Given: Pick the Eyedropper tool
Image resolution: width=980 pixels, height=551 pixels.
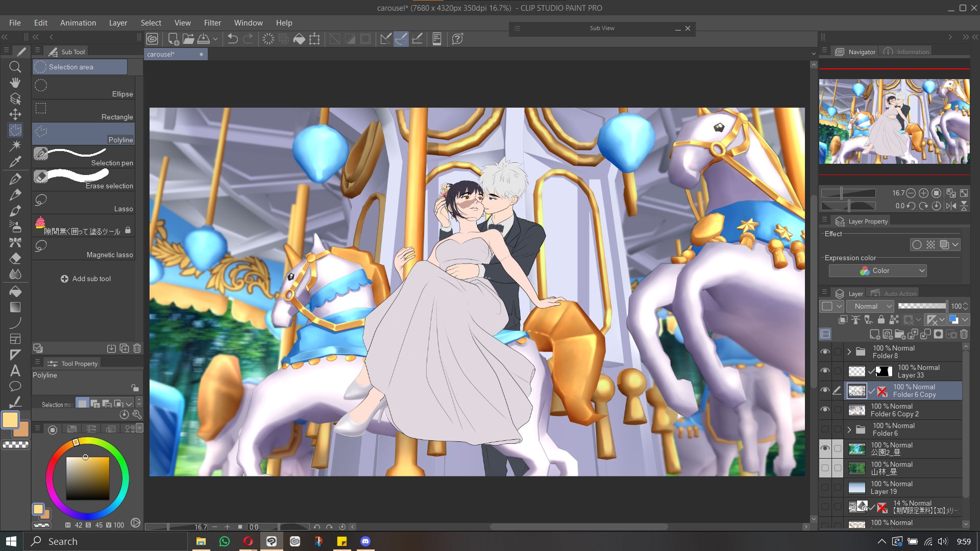Looking at the screenshot, I should (15, 162).
